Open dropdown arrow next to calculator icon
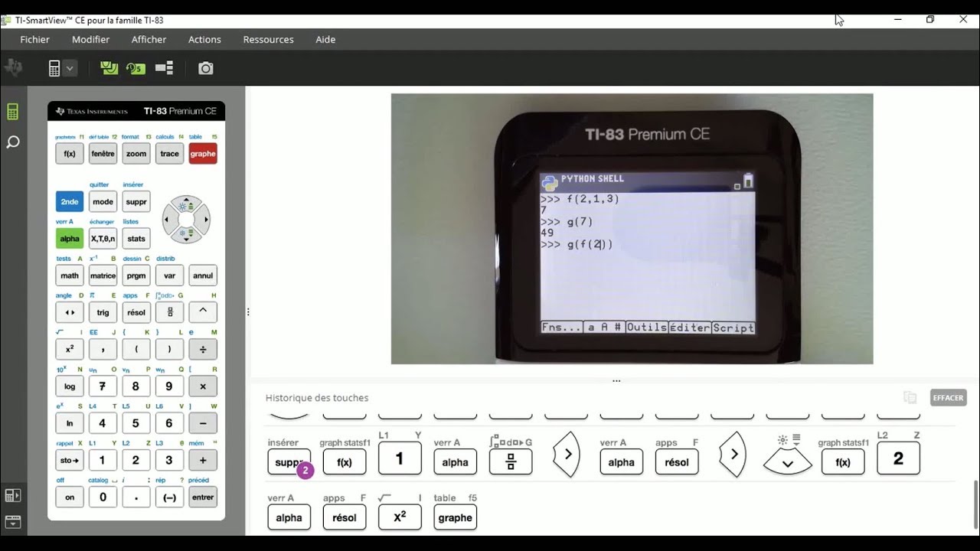Screen dimensions: 980x551 coord(70,68)
